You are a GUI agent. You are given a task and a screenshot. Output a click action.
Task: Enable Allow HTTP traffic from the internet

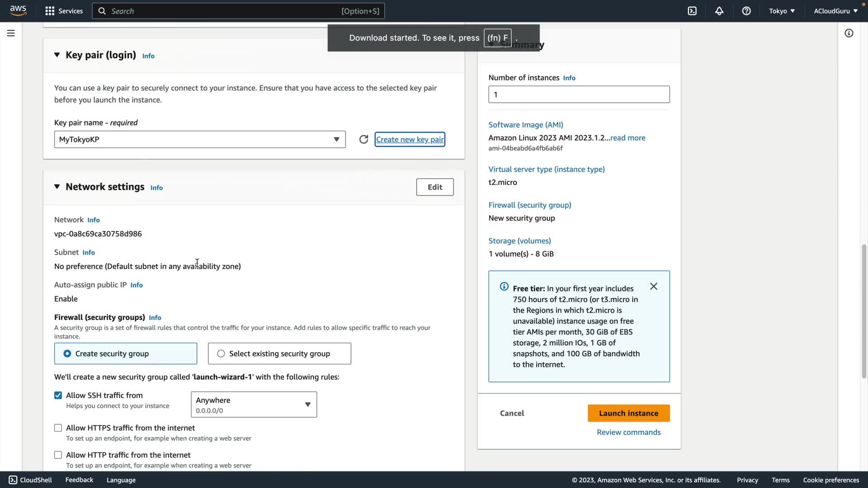pos(58,455)
